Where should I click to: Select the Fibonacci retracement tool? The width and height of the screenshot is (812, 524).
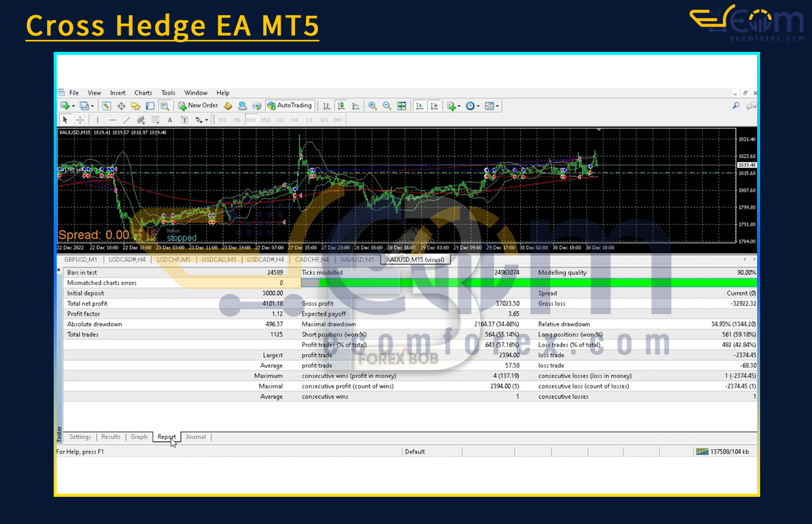click(x=156, y=120)
